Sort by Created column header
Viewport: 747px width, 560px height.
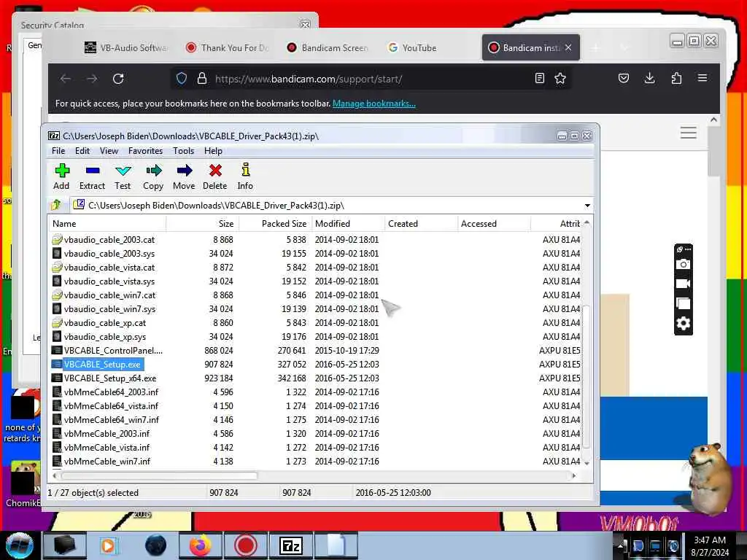pyautogui.click(x=421, y=224)
